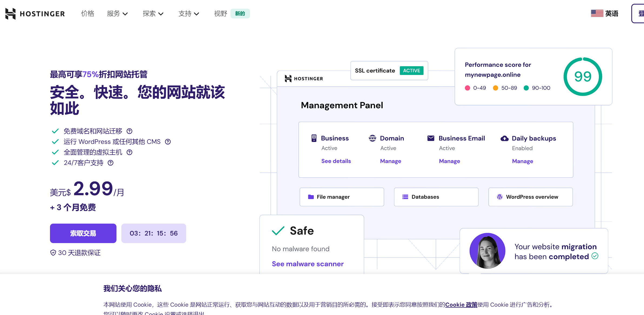Click help icon next to 全面管理的虚拟主机
This screenshot has width=644, height=315.
click(129, 152)
